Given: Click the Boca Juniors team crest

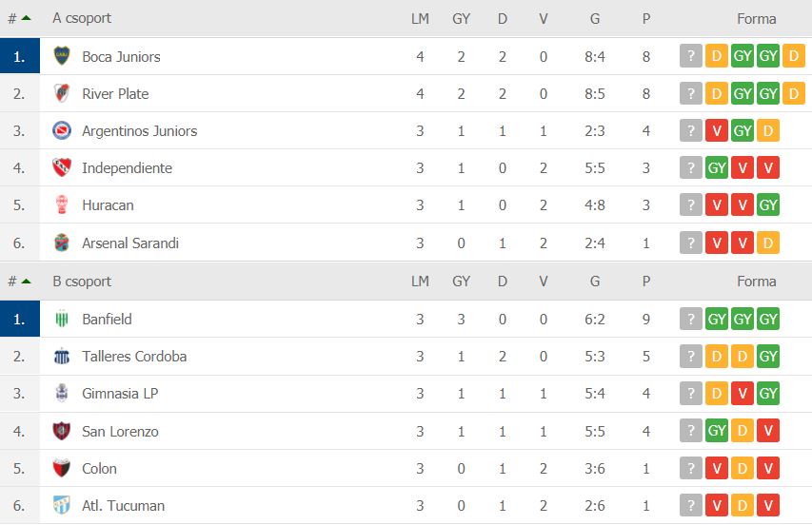Looking at the screenshot, I should coord(62,56).
